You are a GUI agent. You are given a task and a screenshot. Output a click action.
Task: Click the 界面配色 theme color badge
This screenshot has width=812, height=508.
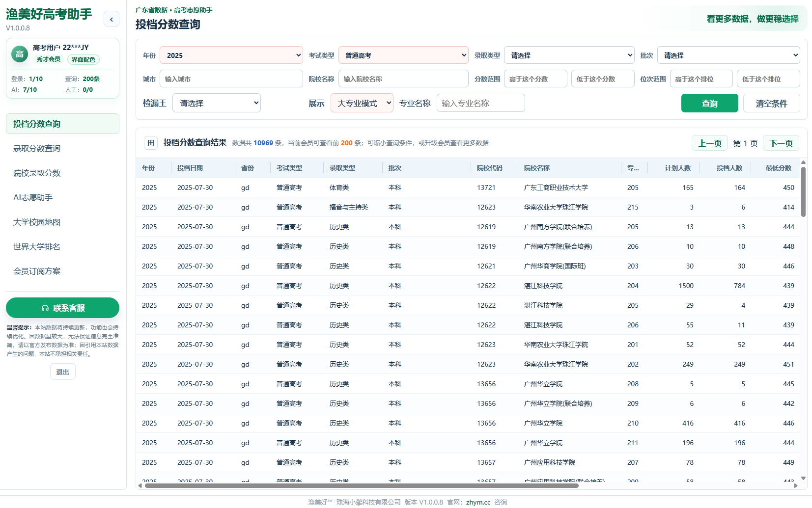[83, 59]
